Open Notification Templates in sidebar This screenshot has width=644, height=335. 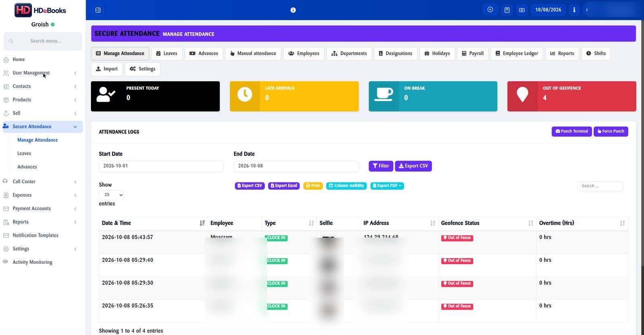tap(35, 236)
